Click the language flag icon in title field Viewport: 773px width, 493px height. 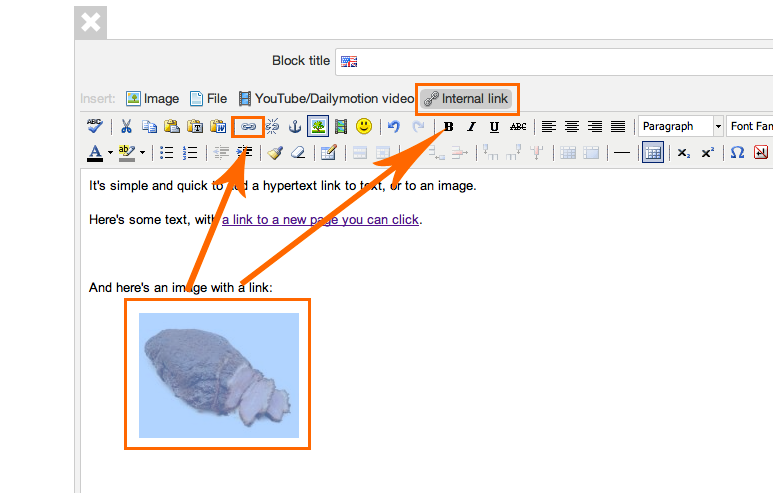click(349, 62)
